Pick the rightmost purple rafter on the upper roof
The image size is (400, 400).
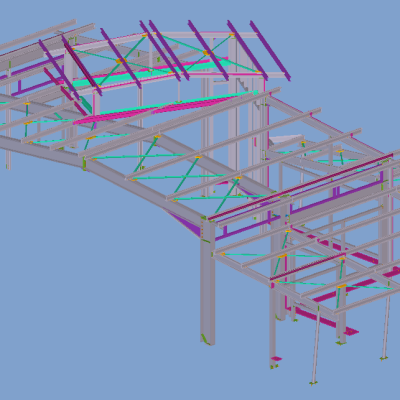[x=270, y=51]
